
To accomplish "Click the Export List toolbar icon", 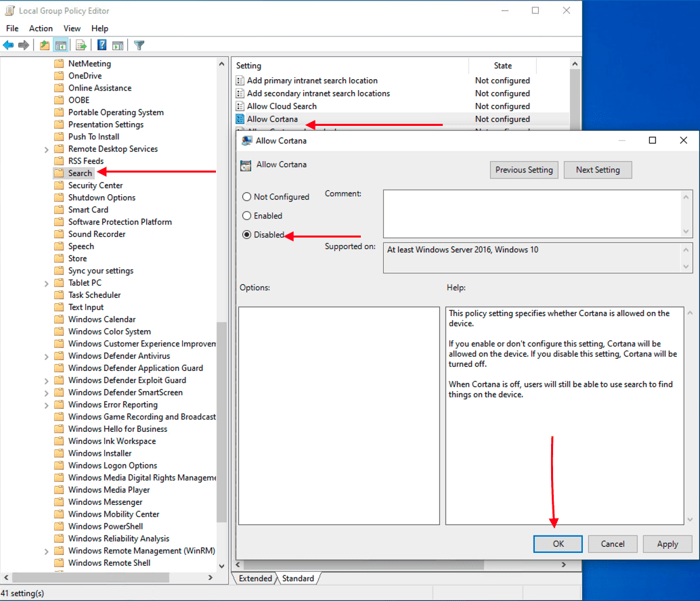I will click(x=81, y=45).
